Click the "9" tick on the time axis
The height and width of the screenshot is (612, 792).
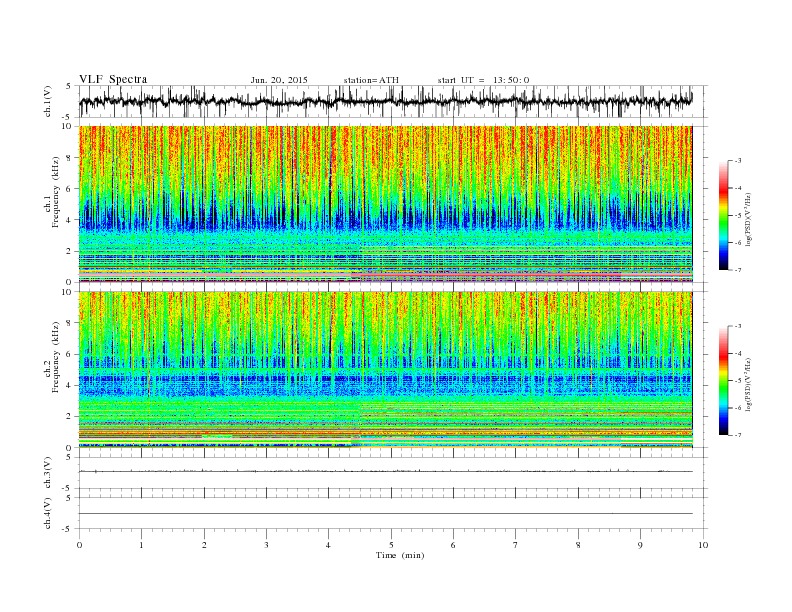click(x=640, y=545)
